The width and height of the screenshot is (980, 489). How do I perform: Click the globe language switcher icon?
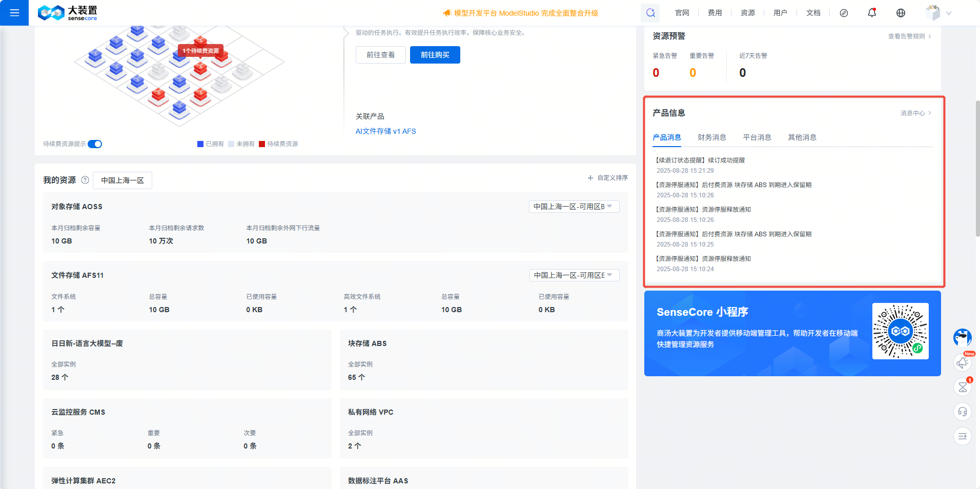pyautogui.click(x=901, y=13)
